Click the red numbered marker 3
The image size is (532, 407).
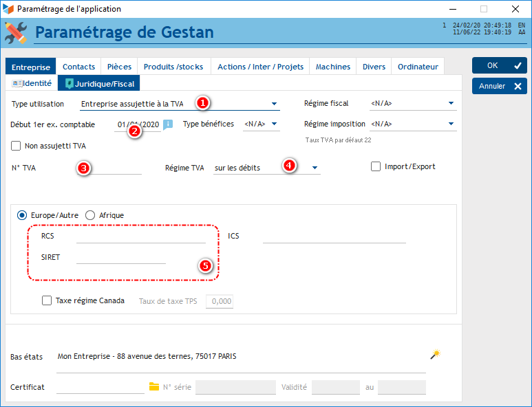83,168
